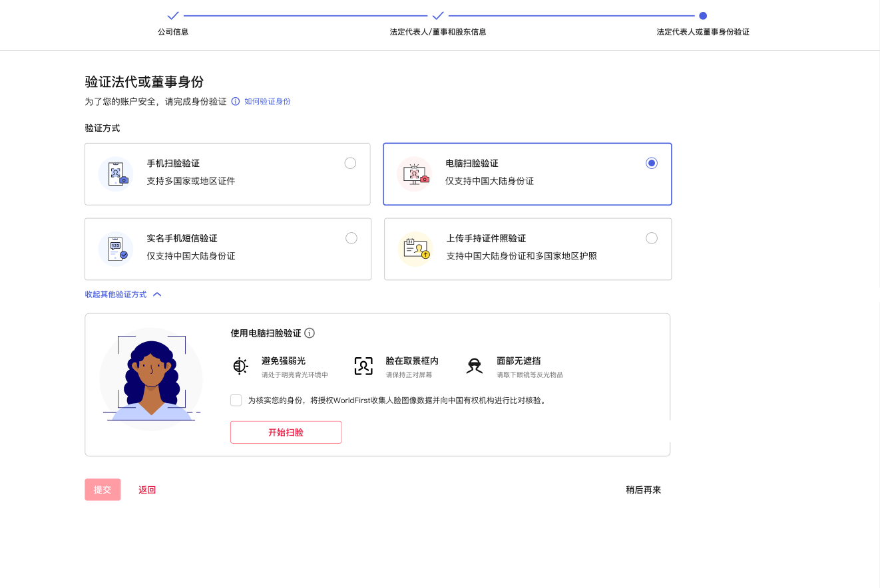Select the 上传手持证件照验证 radio button

click(651, 237)
